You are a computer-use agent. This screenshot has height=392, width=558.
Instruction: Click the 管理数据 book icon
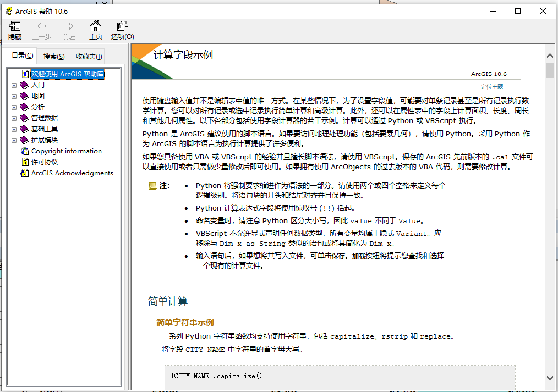click(24, 118)
